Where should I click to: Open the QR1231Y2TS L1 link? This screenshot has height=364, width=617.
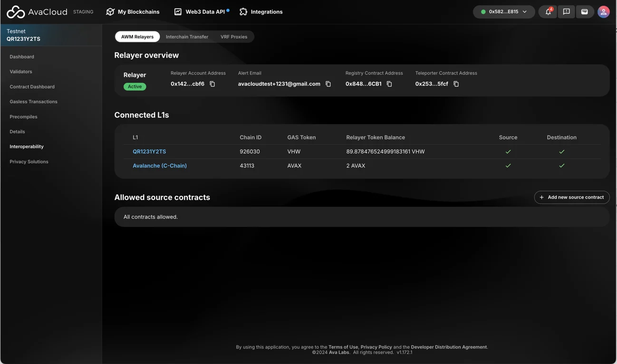(x=149, y=152)
